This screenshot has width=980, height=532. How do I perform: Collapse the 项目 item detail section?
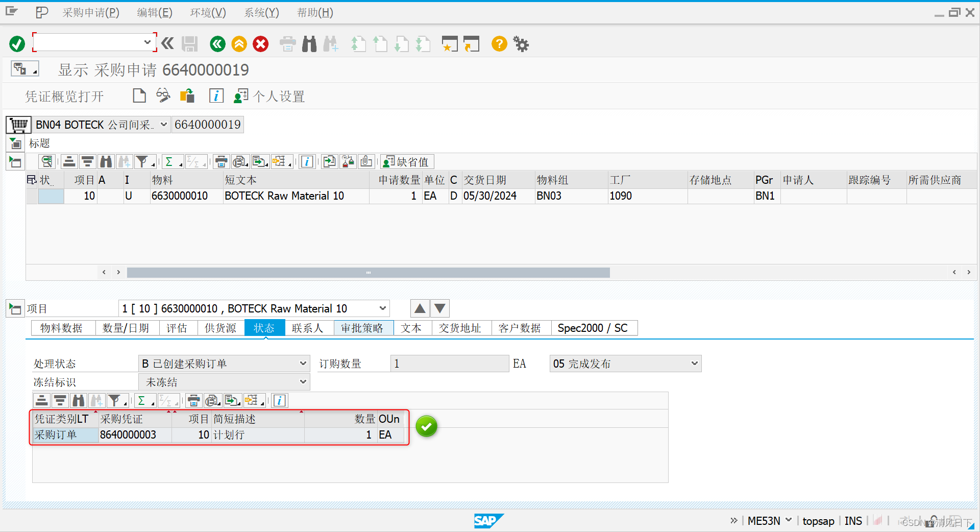(15, 308)
